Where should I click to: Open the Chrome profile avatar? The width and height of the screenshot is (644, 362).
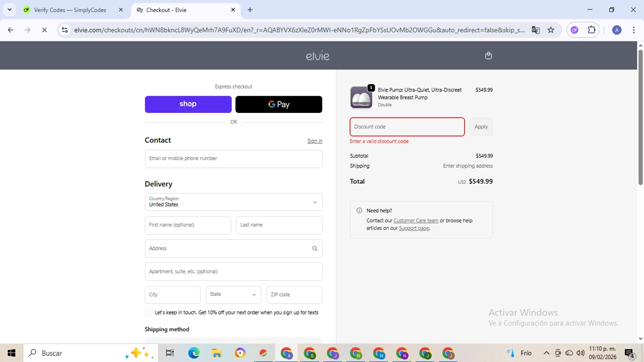pyautogui.click(x=617, y=30)
